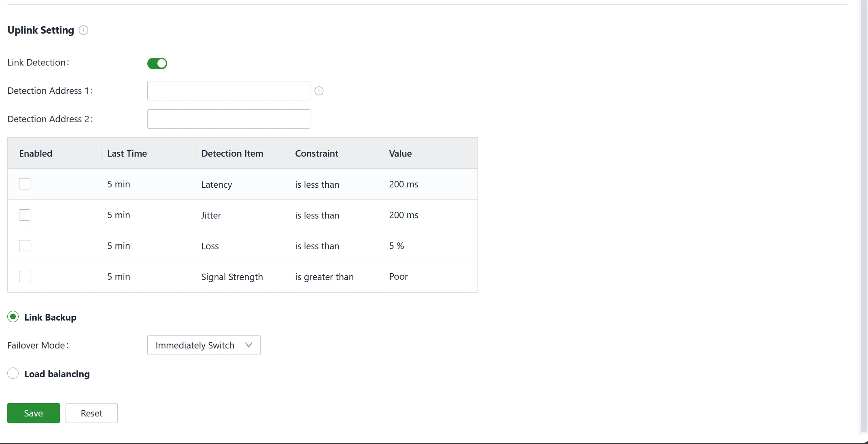Click the Reset button
The image size is (868, 444).
[x=91, y=413]
